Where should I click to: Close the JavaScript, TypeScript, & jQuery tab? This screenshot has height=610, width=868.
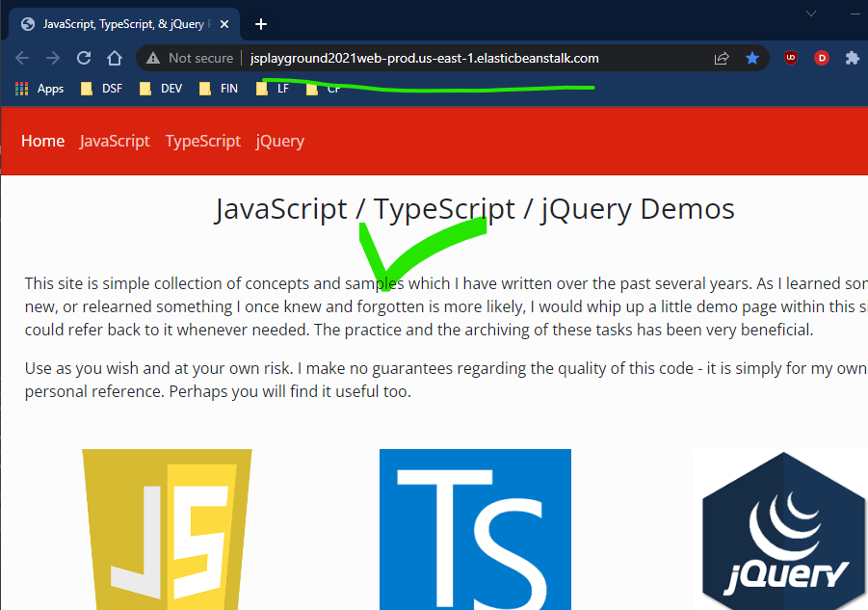click(x=224, y=24)
